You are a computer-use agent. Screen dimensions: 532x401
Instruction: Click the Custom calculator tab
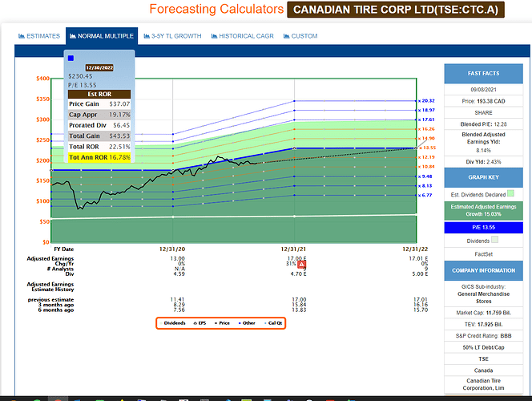[301, 36]
